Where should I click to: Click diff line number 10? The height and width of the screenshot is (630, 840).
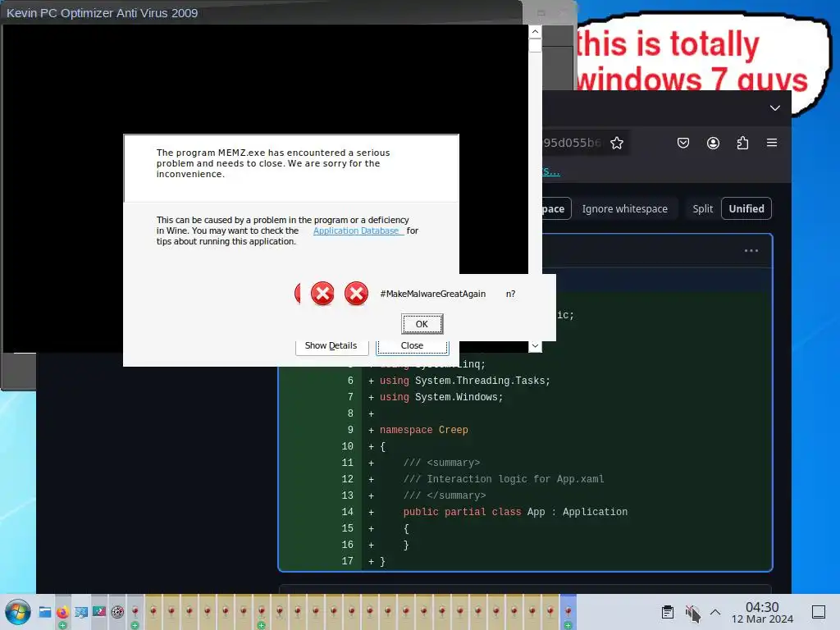point(347,447)
